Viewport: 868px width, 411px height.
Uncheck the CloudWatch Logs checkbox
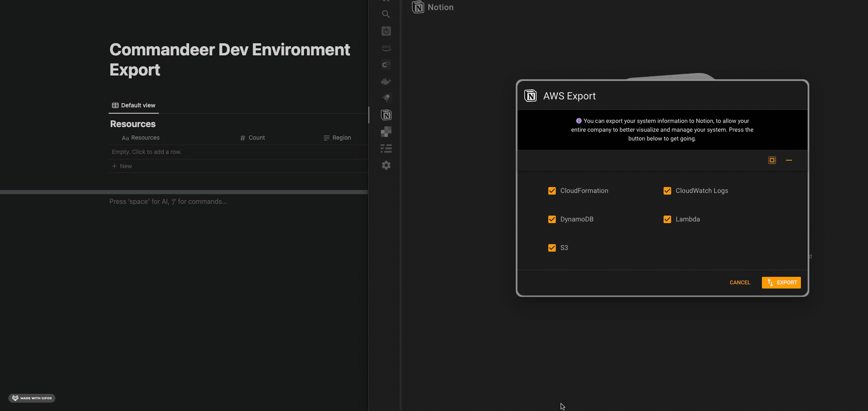[x=667, y=191]
